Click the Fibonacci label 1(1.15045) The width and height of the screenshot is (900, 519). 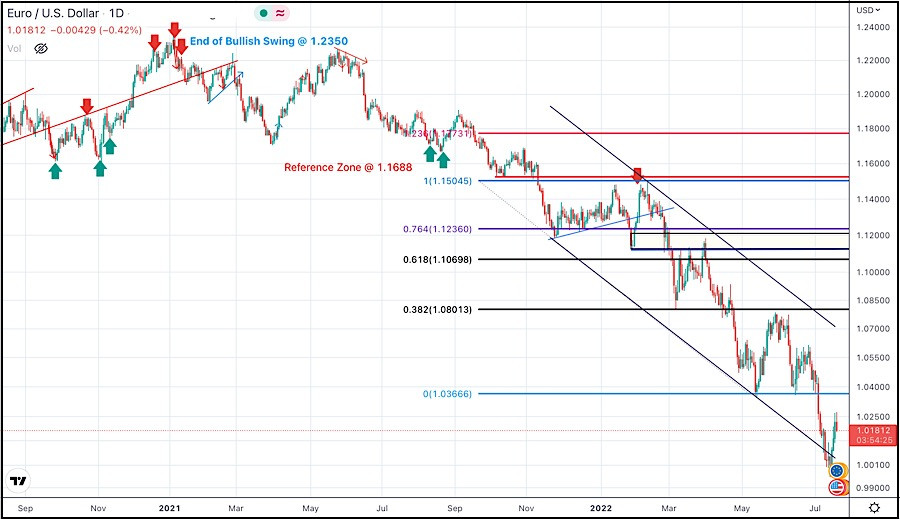447,181
